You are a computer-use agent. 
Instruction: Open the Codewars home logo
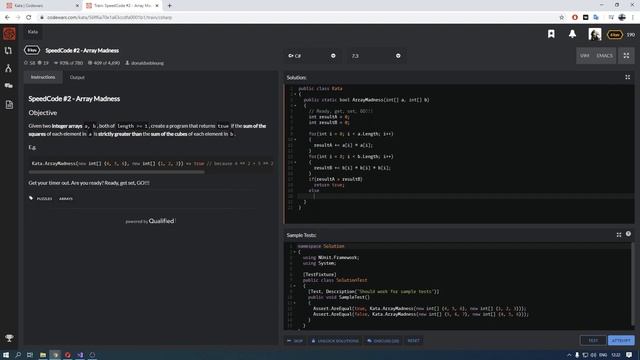[9, 34]
